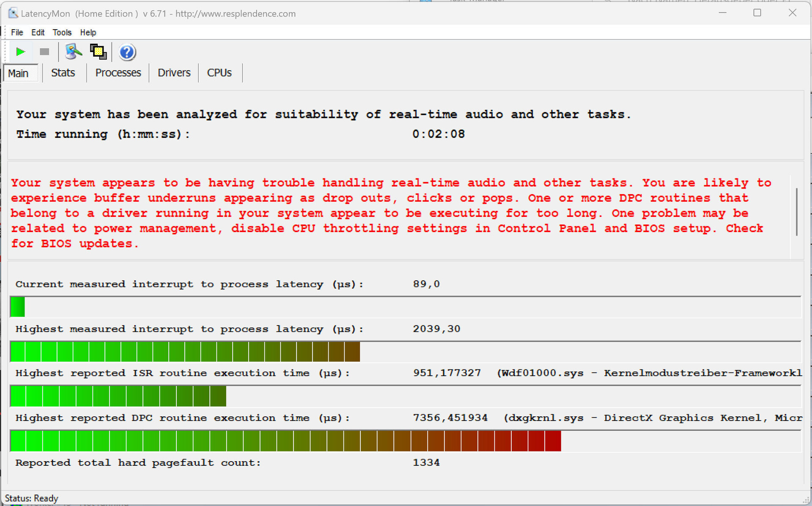Screen dimensions: 812x506
Task: Open the File menu
Action: click(x=17, y=33)
